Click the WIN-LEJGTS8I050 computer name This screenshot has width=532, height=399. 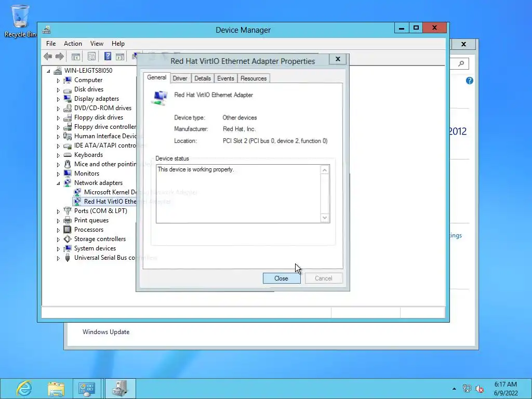coord(88,71)
